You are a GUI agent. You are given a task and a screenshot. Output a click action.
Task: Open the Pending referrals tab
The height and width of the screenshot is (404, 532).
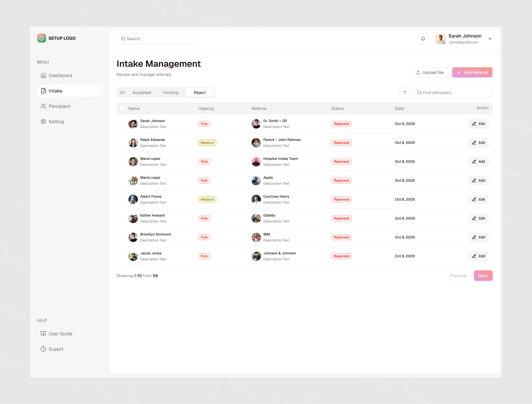pos(170,92)
